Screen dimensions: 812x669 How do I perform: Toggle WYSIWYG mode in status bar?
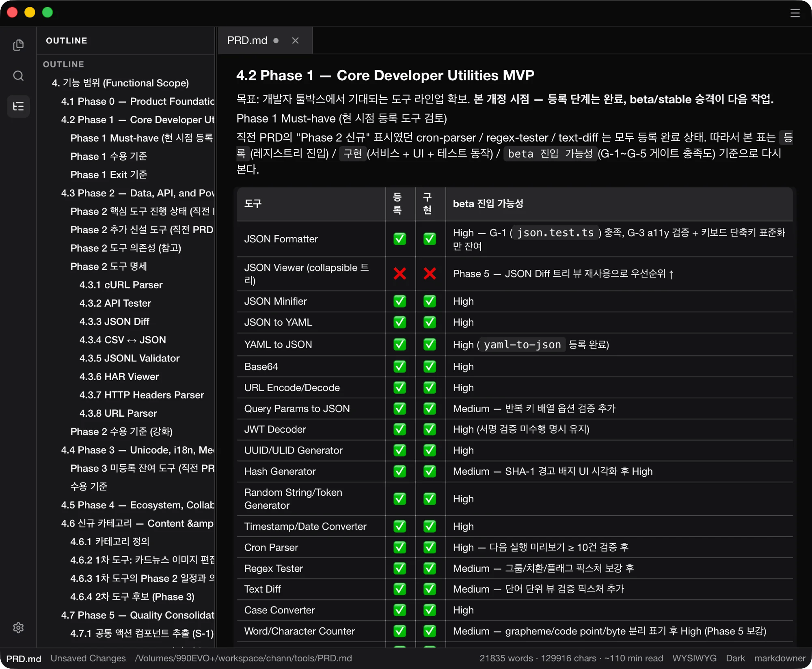[x=694, y=658]
